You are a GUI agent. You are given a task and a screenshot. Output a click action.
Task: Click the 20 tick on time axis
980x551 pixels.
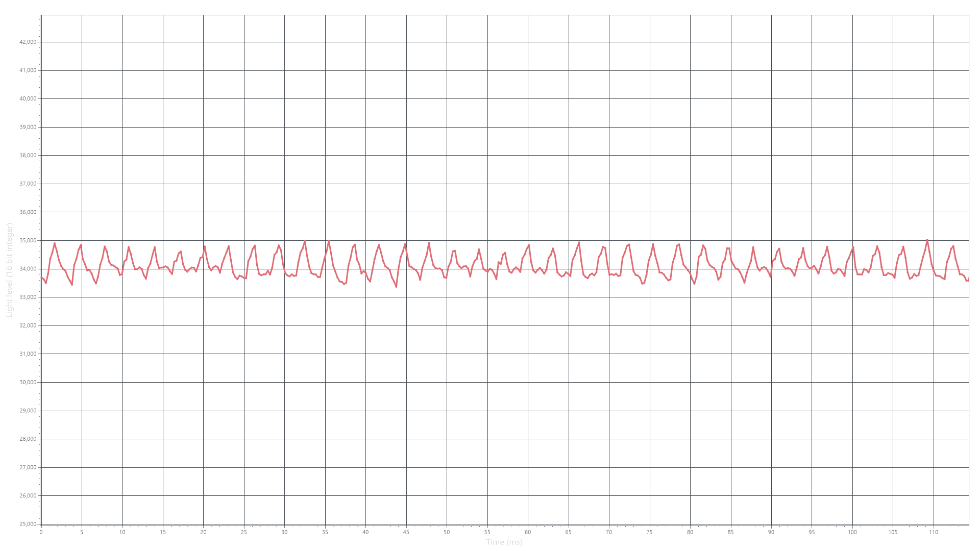pyautogui.click(x=203, y=532)
